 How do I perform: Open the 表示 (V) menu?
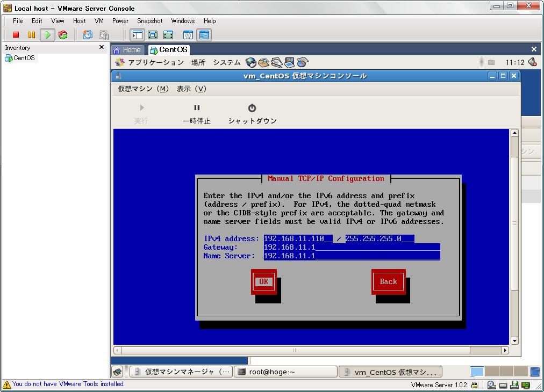point(191,89)
